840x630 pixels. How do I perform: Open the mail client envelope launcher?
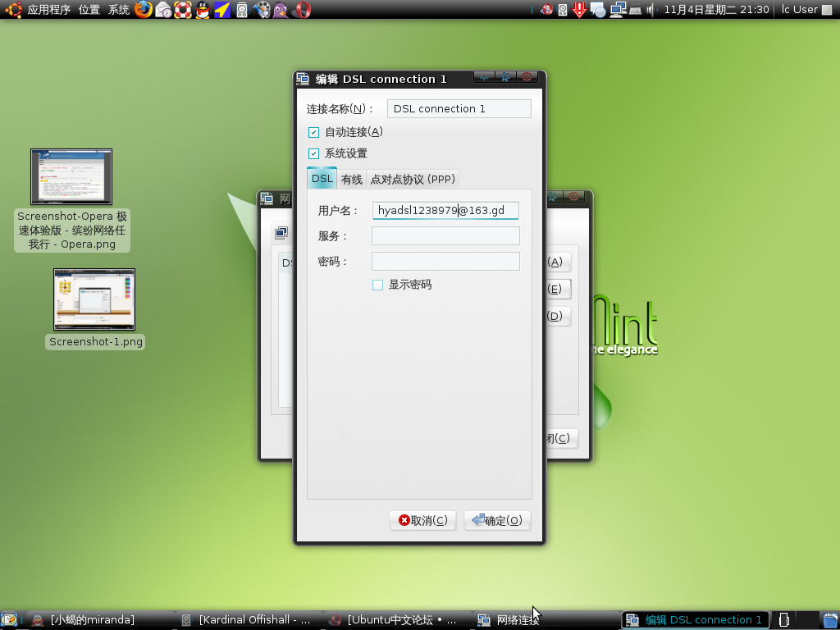[x=163, y=10]
